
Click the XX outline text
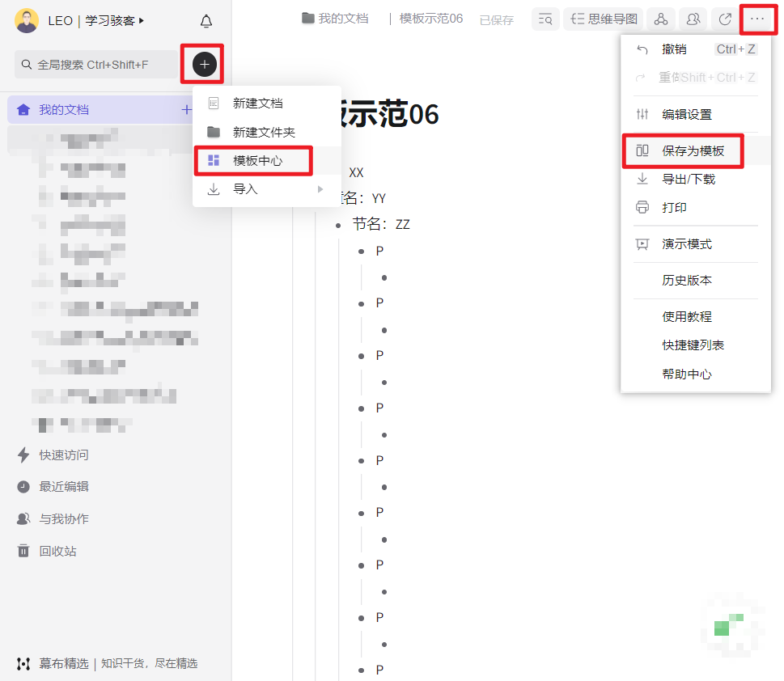pyautogui.click(x=356, y=173)
